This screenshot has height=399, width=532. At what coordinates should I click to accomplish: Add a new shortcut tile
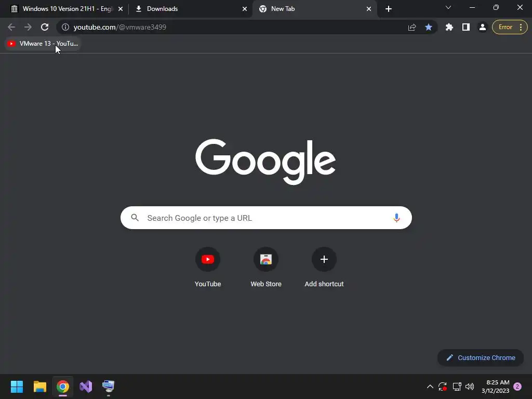324,267
